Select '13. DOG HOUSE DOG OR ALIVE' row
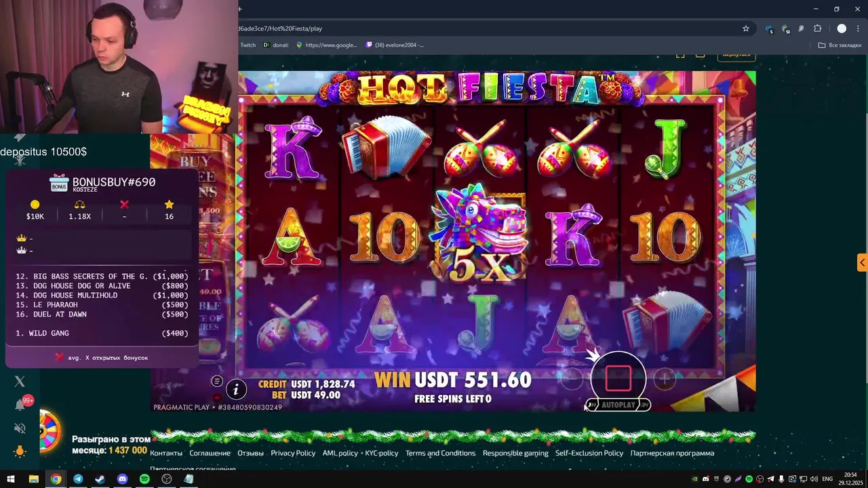 (102, 286)
